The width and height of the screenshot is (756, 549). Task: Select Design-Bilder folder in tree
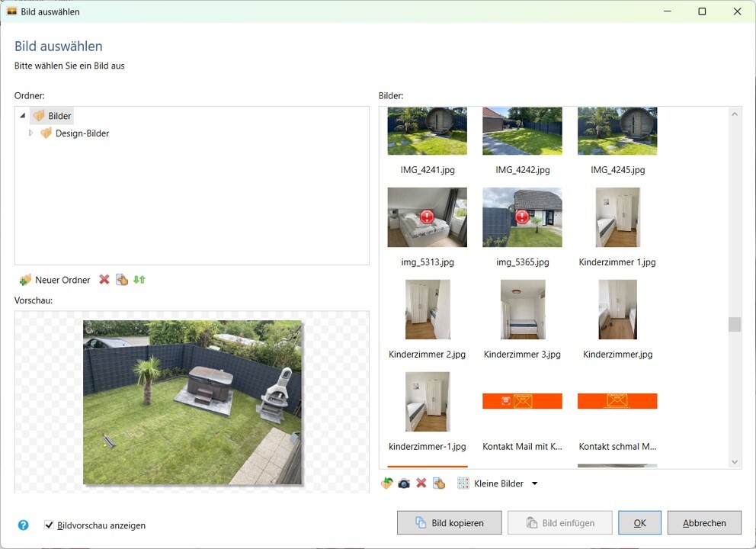pos(82,133)
